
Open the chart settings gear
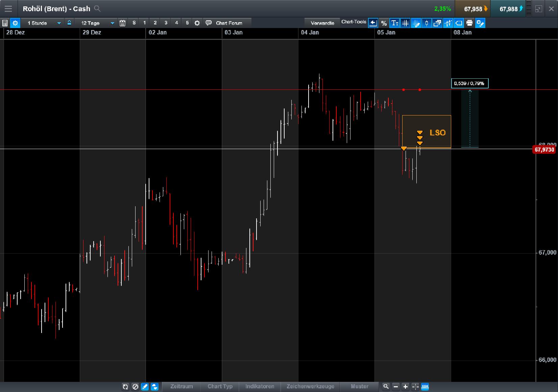click(x=15, y=23)
